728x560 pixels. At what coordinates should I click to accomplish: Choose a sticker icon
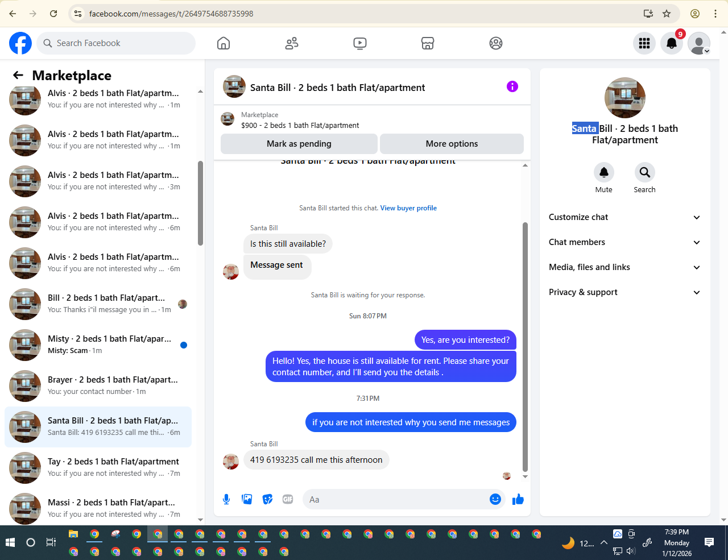[x=267, y=499]
